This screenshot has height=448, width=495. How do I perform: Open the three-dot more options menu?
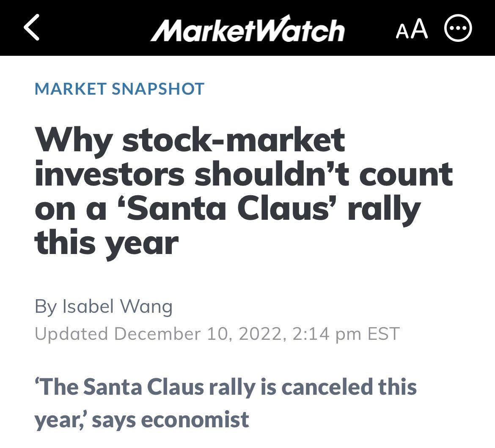[458, 29]
